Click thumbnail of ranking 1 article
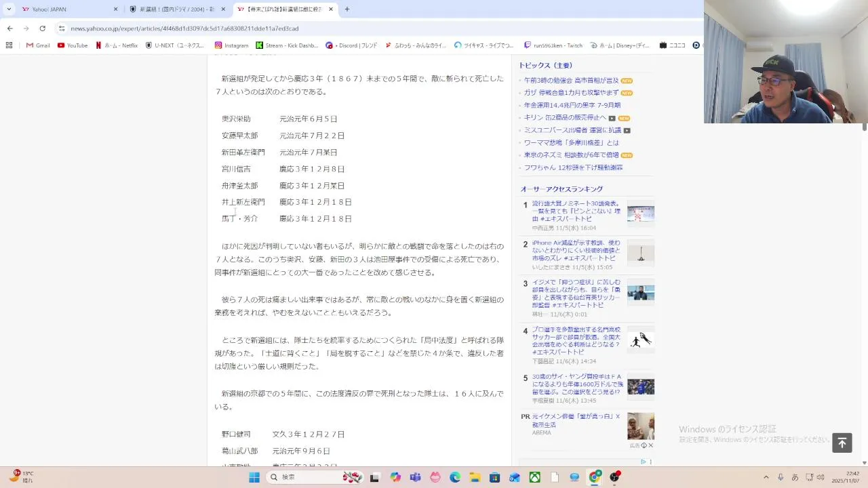This screenshot has height=488, width=868. point(640,213)
